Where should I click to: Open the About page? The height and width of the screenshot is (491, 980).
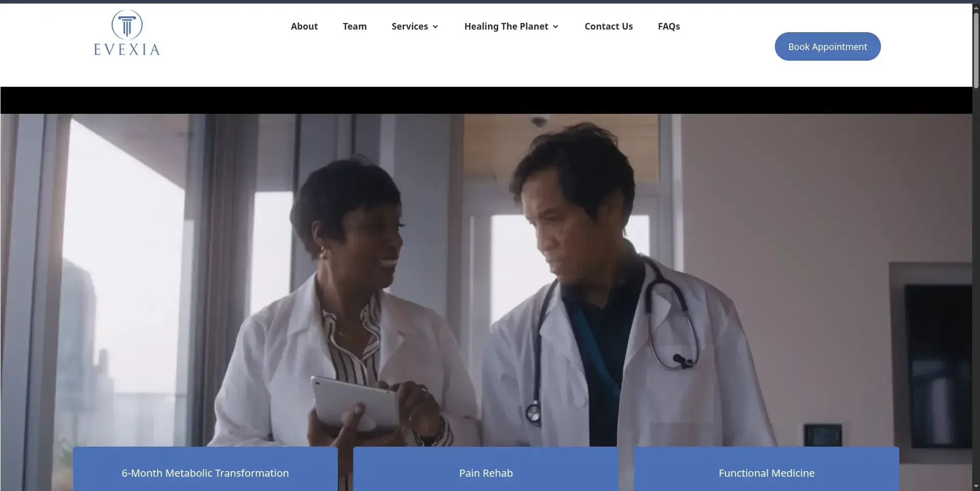point(304,27)
